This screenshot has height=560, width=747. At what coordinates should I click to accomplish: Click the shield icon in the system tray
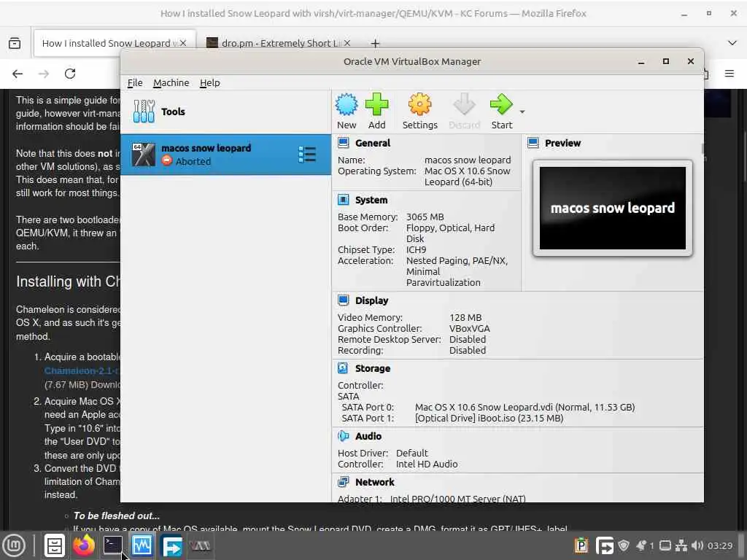(x=624, y=545)
